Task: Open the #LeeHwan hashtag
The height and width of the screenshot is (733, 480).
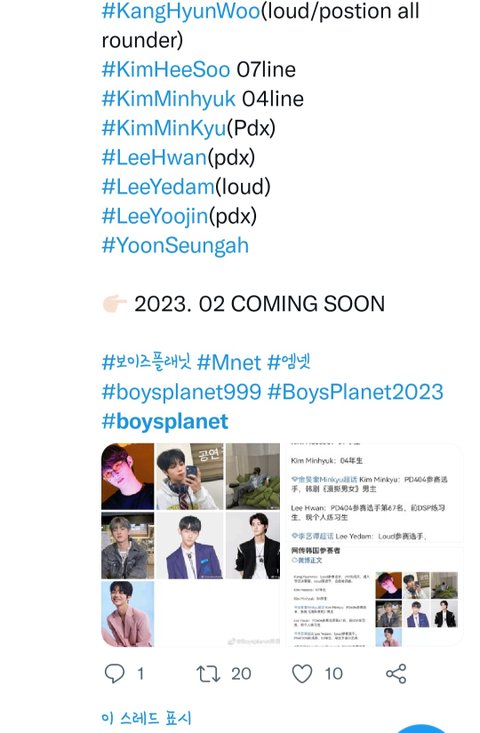Action: click(154, 158)
